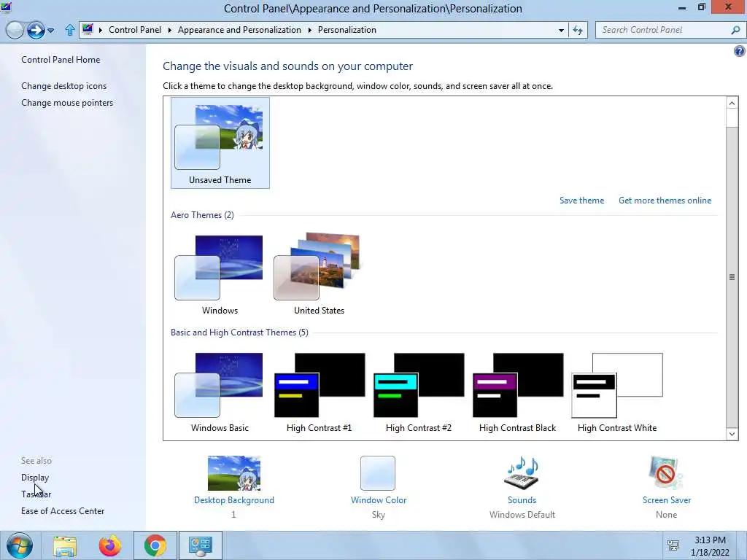
Task: Apply High Contrast Black theme
Action: click(517, 392)
